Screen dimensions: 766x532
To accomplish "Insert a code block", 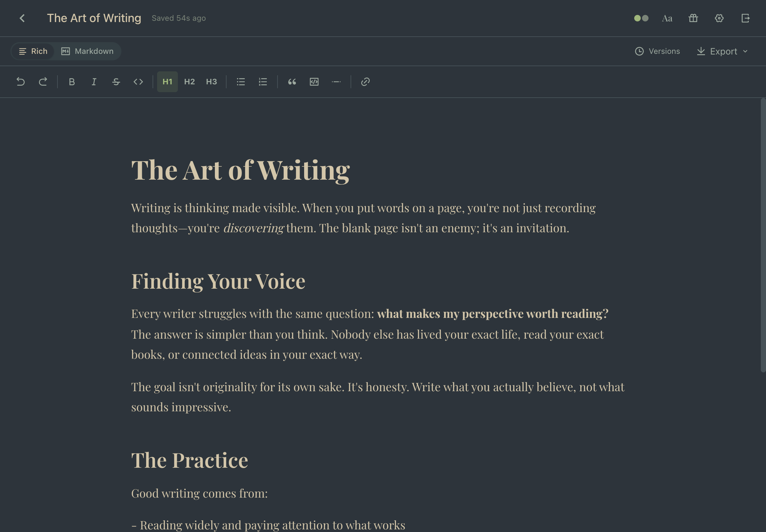I will [x=314, y=82].
